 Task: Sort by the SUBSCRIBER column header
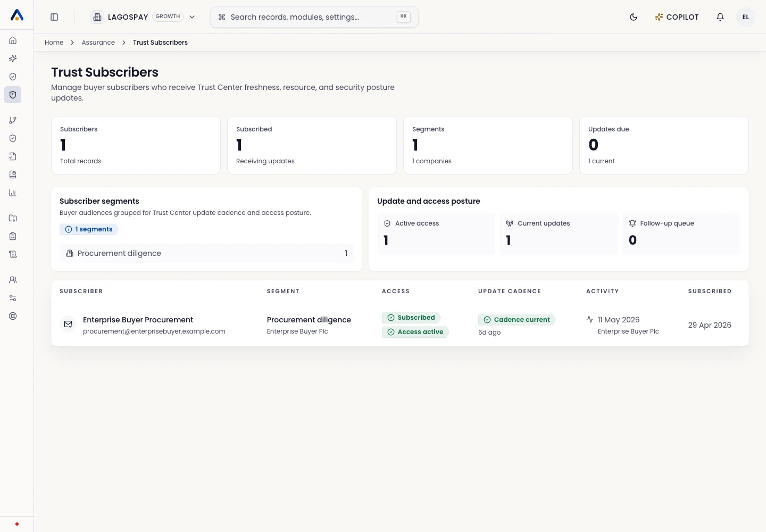pos(81,292)
